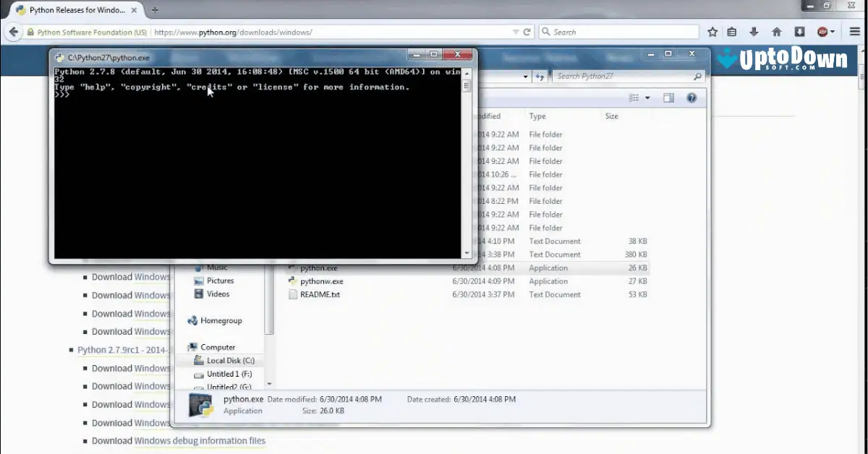Go back using the back arrow

[x=13, y=31]
